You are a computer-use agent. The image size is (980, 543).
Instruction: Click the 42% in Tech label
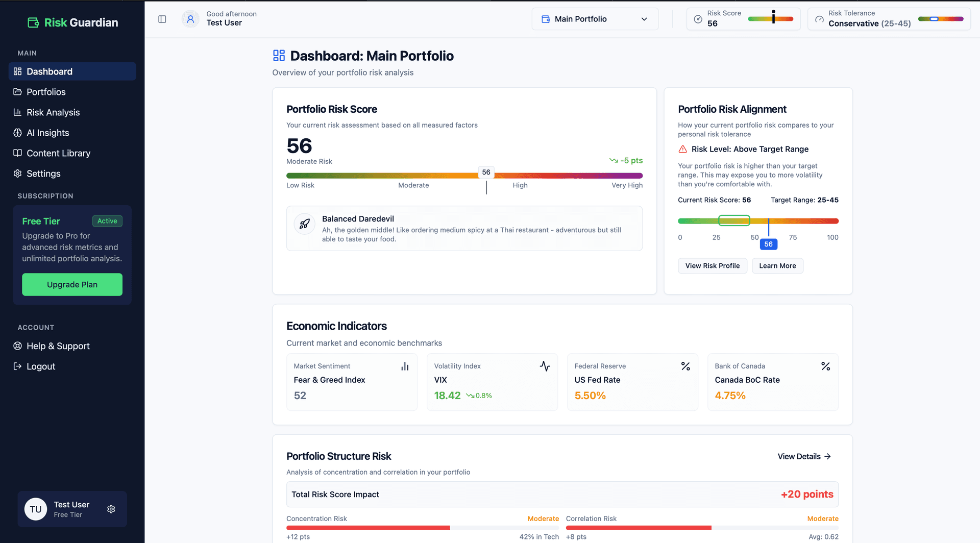539,537
